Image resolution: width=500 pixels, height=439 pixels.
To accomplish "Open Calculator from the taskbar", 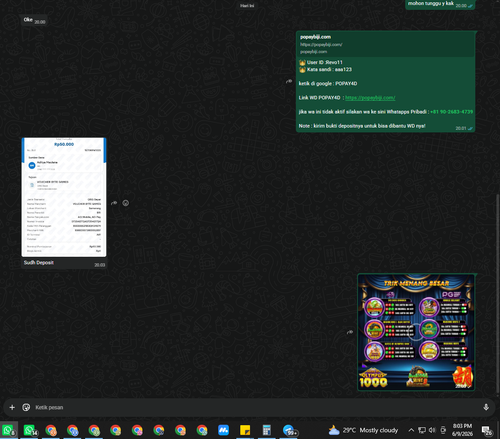I will [x=267, y=430].
